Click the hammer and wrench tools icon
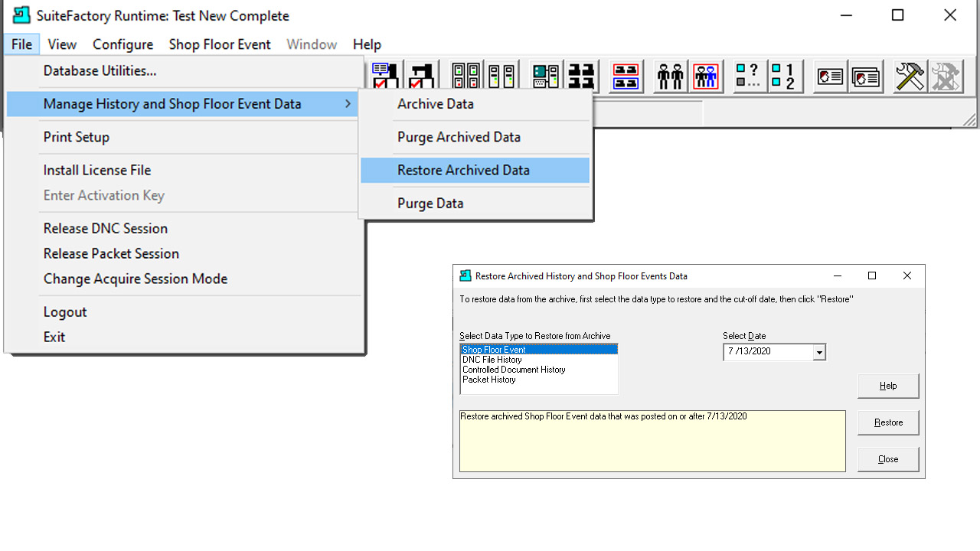The image size is (980, 551). (910, 77)
